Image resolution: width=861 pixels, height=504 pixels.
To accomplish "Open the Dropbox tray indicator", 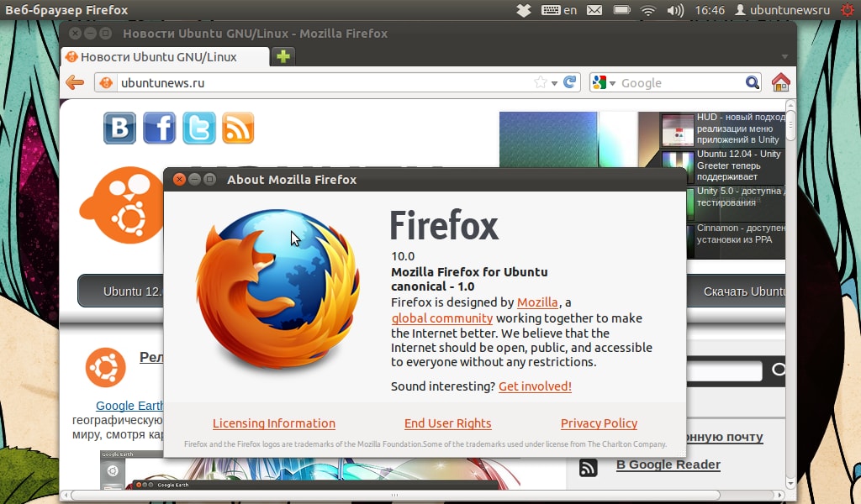I will click(x=524, y=10).
